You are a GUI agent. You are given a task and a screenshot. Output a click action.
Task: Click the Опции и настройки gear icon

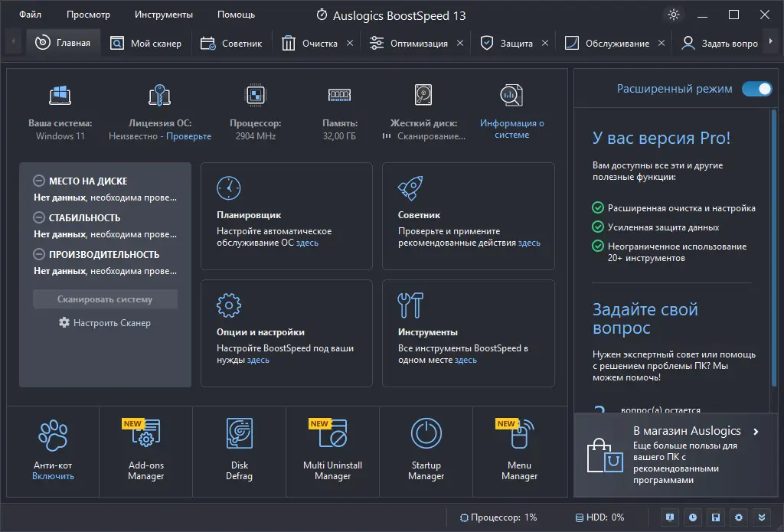[x=228, y=305]
